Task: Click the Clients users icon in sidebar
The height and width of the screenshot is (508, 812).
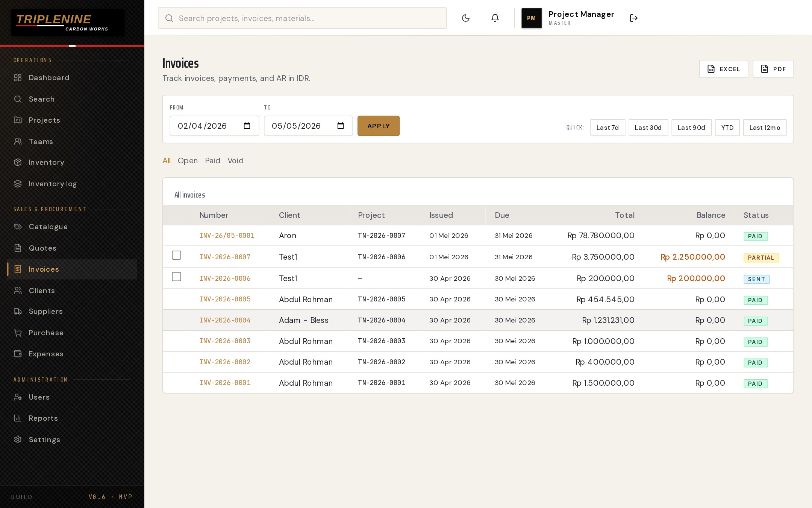Action: pos(18,291)
